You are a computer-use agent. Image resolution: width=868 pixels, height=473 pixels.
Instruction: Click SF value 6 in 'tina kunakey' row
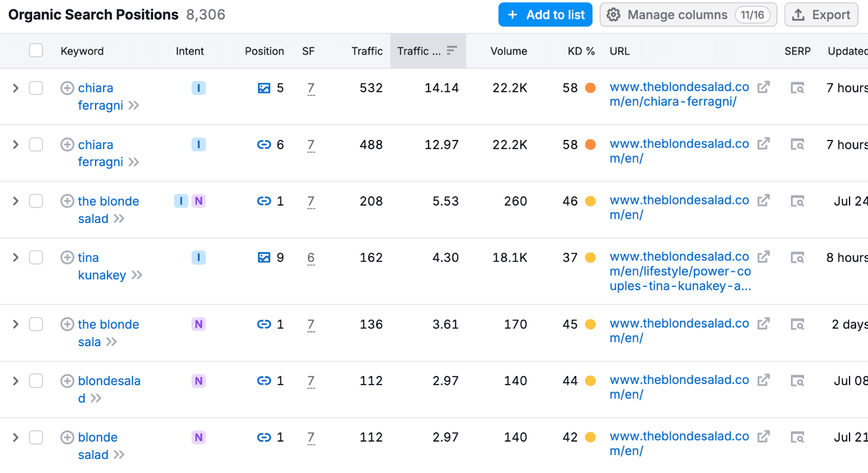tap(311, 258)
